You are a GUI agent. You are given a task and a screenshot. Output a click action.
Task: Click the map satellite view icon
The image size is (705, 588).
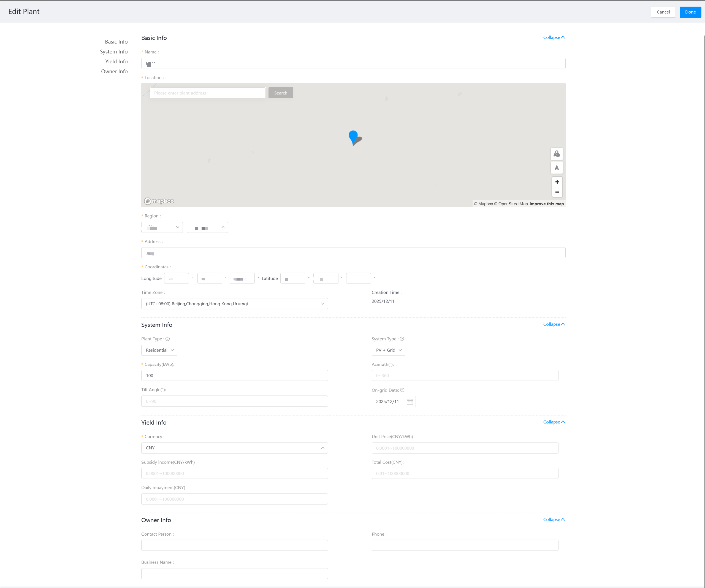point(557,154)
